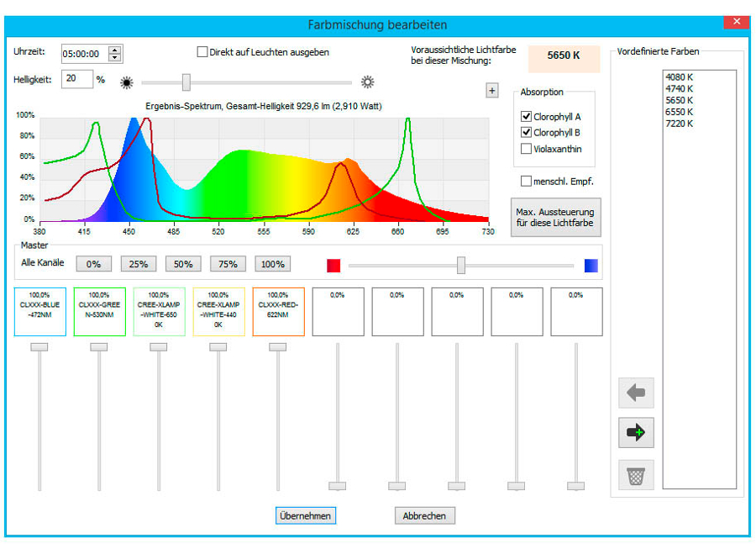
Task: Click the CLXXX-BLUE-472NM channel slider handle
Action: tap(39, 347)
